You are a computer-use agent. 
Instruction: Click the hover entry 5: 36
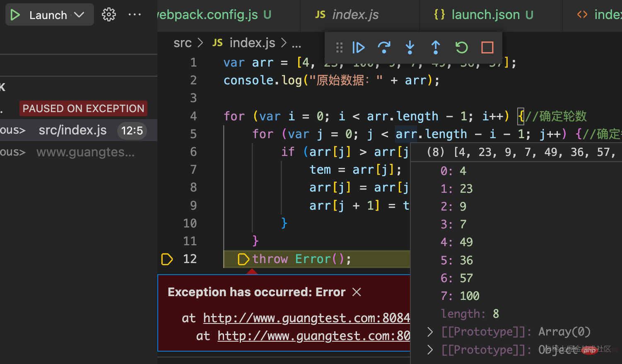pos(456,260)
